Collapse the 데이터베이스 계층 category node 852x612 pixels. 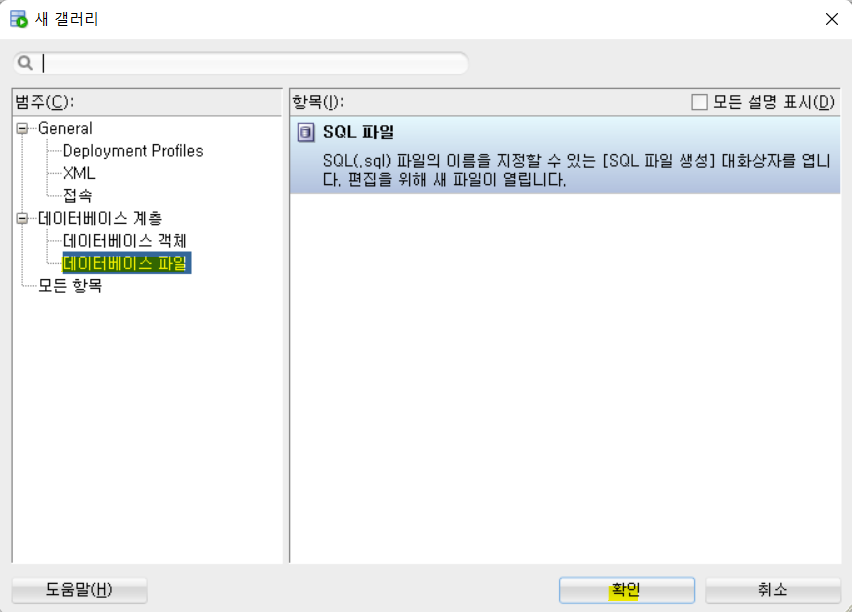22,218
